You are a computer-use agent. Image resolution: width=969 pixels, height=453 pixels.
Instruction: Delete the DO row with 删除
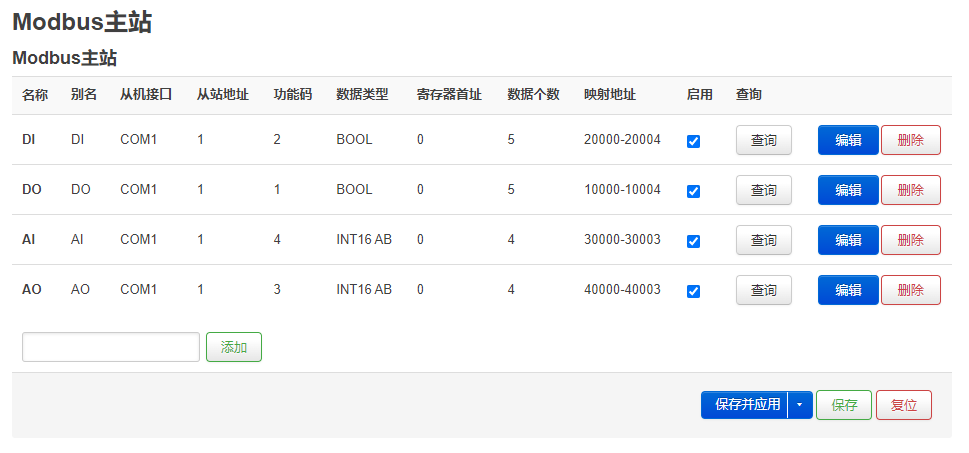click(x=911, y=190)
